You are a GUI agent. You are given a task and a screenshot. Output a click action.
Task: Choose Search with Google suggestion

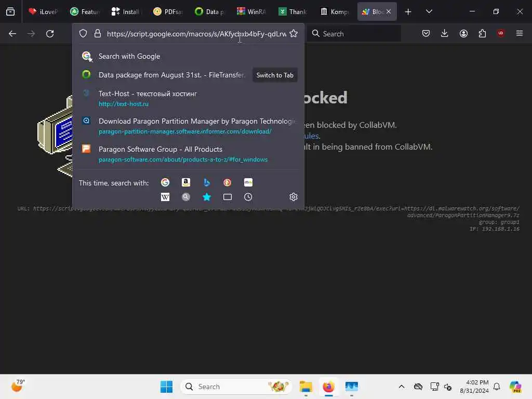pos(188,56)
